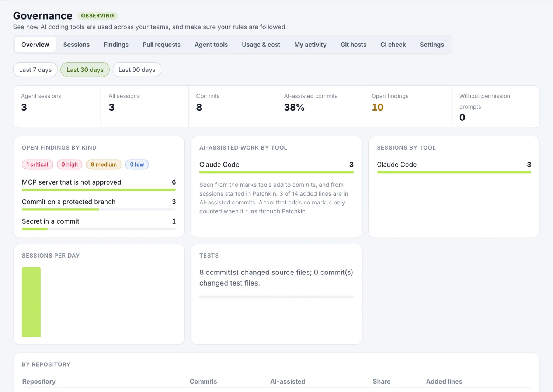Open the Agent tools tab
The height and width of the screenshot is (392, 553).
pos(211,45)
